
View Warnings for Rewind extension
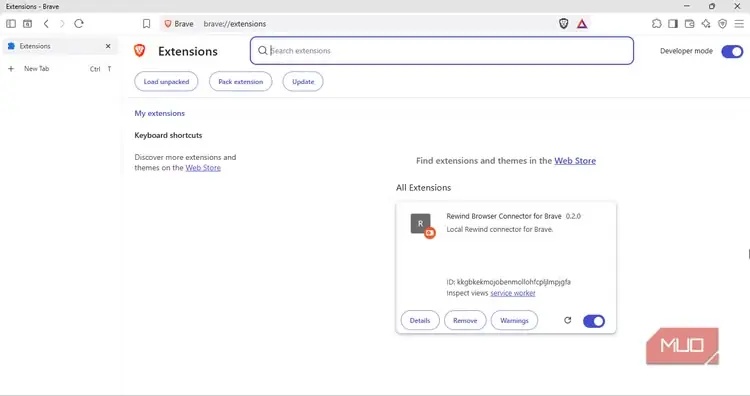(x=514, y=320)
